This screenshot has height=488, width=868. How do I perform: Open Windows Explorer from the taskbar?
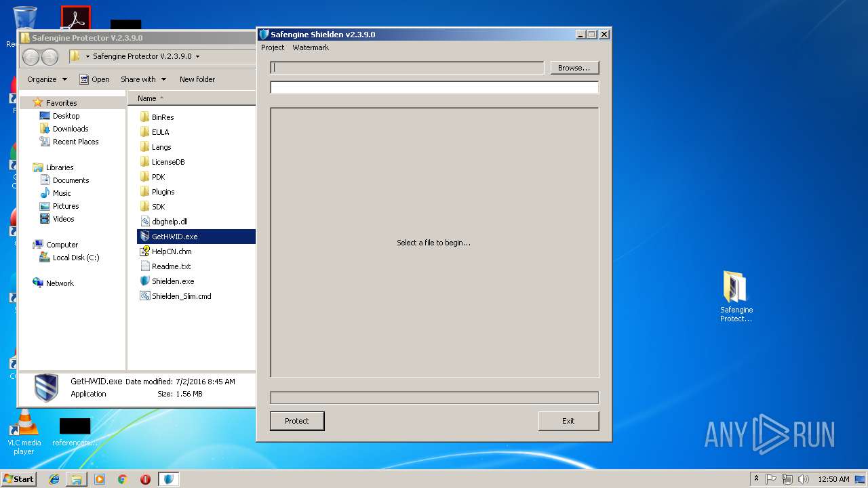point(77,479)
